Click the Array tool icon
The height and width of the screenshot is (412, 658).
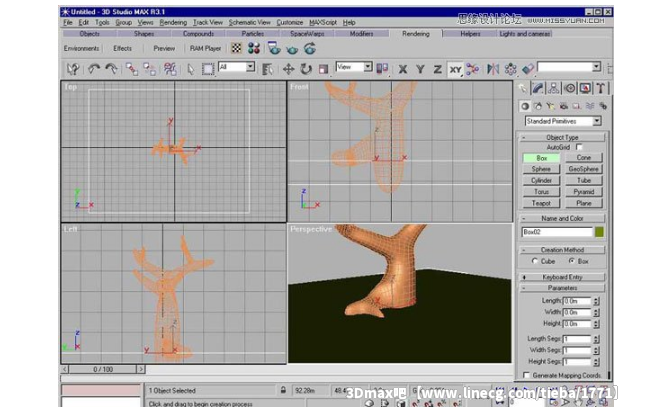[x=510, y=68]
